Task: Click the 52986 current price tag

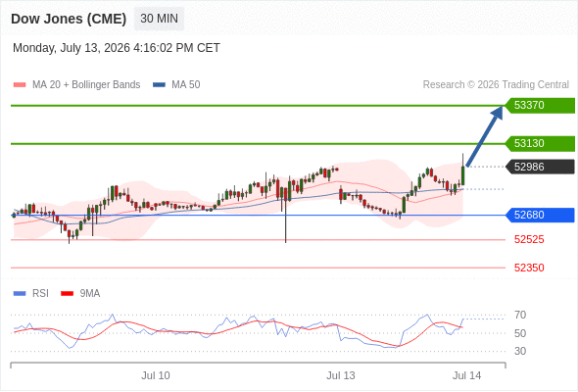Action: (540, 167)
